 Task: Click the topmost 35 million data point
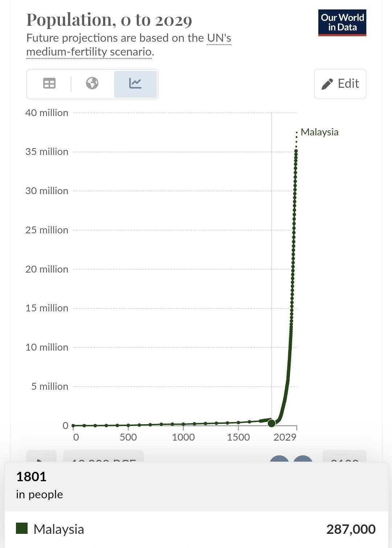coord(296,151)
